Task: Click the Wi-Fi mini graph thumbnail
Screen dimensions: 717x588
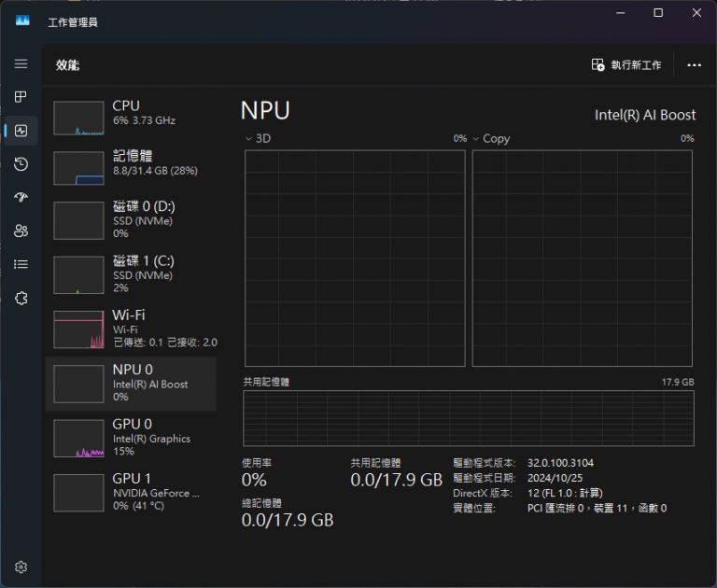Action: 78,329
